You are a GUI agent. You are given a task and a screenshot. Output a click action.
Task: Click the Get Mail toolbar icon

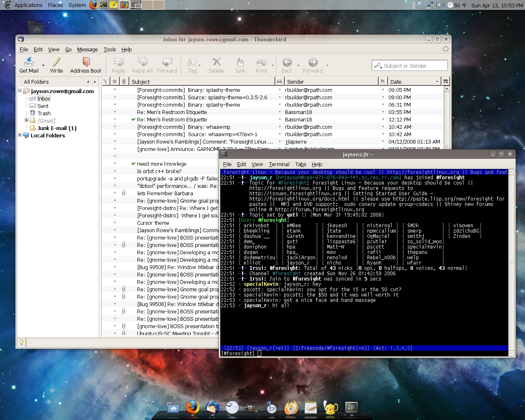pos(29,62)
